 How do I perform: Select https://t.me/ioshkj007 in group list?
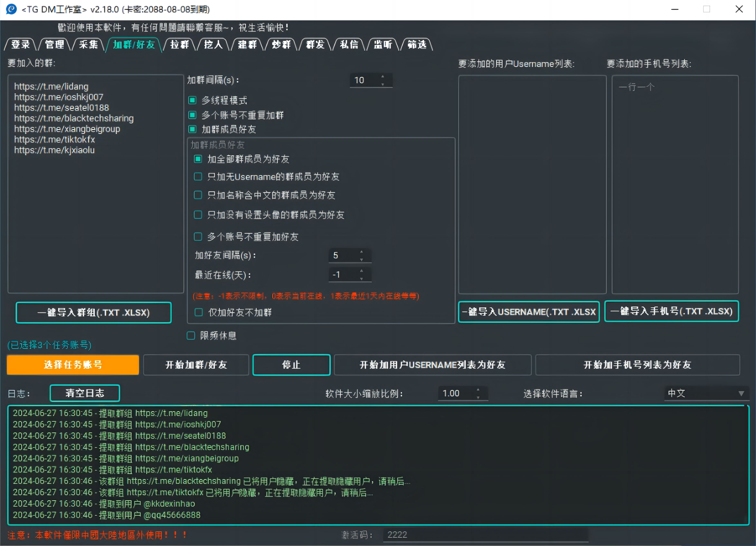[x=59, y=97]
